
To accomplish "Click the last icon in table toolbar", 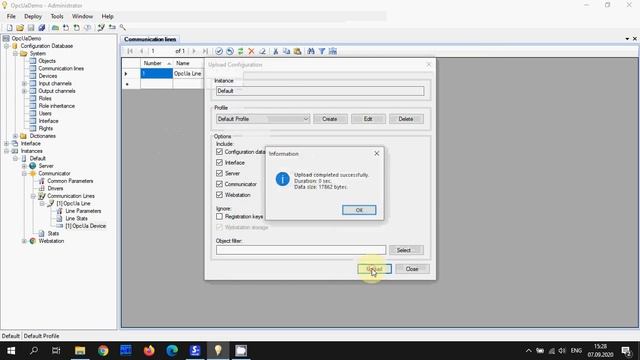I will (333, 51).
